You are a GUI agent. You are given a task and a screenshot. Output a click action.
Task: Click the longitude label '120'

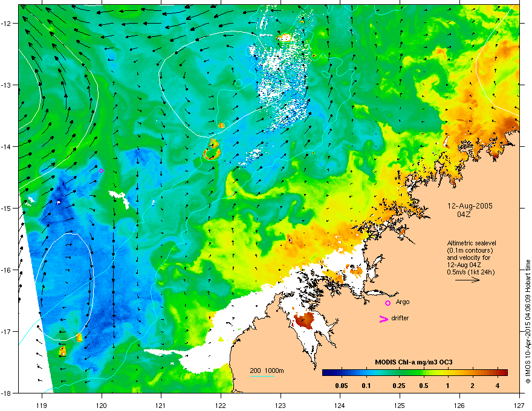(x=102, y=405)
